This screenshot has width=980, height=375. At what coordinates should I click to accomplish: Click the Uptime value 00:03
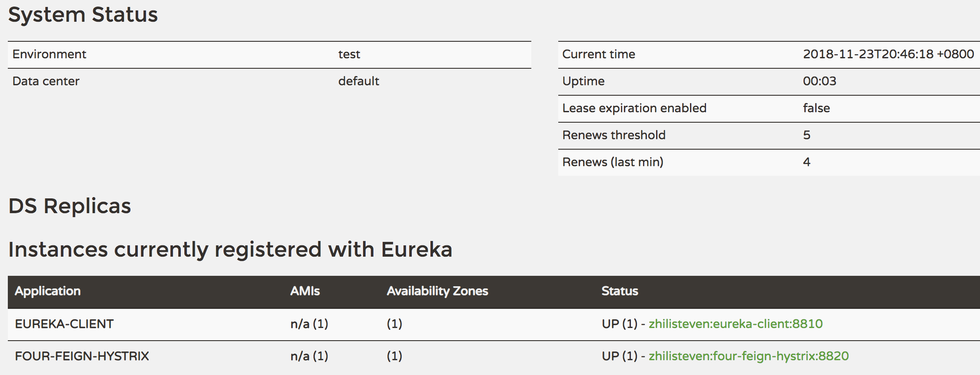(819, 81)
